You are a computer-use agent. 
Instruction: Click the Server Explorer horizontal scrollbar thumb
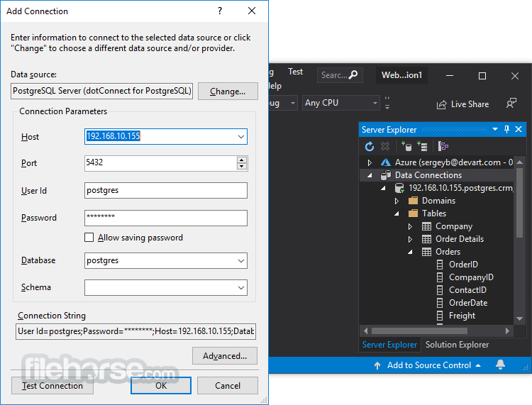[x=419, y=331]
